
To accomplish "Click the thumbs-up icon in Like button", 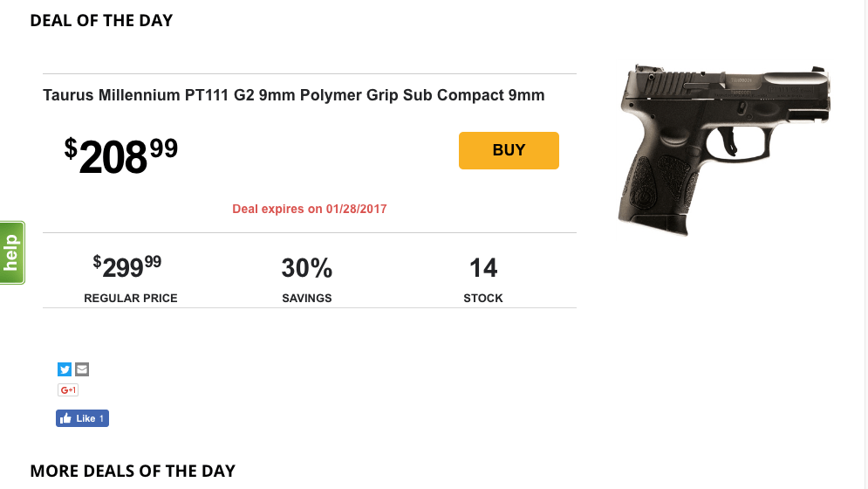I will [x=66, y=418].
